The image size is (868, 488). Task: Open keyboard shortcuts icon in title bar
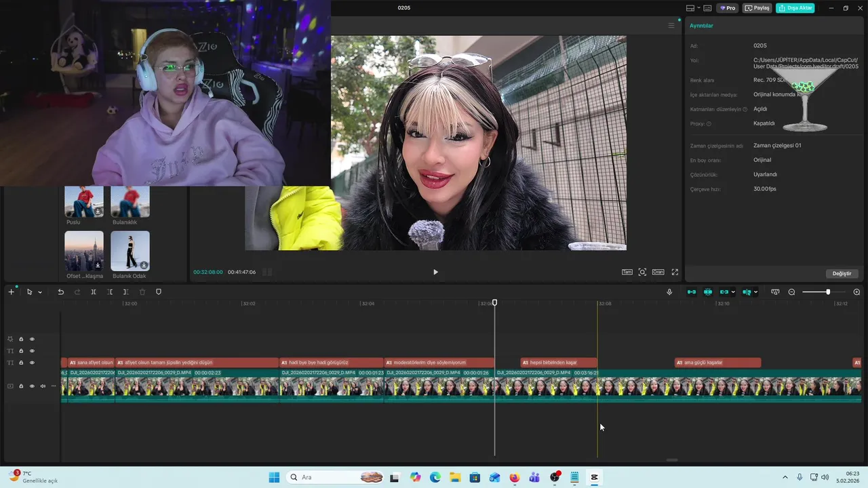pos(708,8)
